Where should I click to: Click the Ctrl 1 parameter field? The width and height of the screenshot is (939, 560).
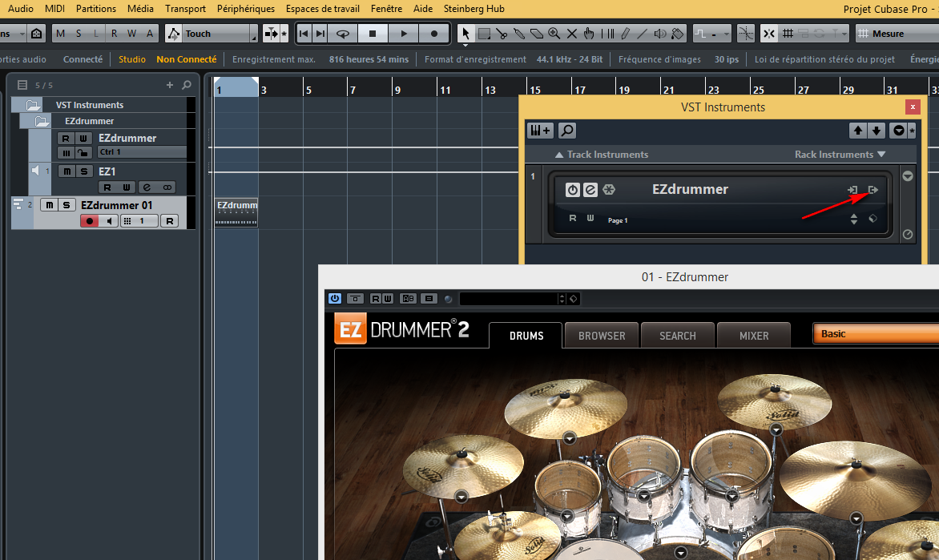tap(142, 152)
